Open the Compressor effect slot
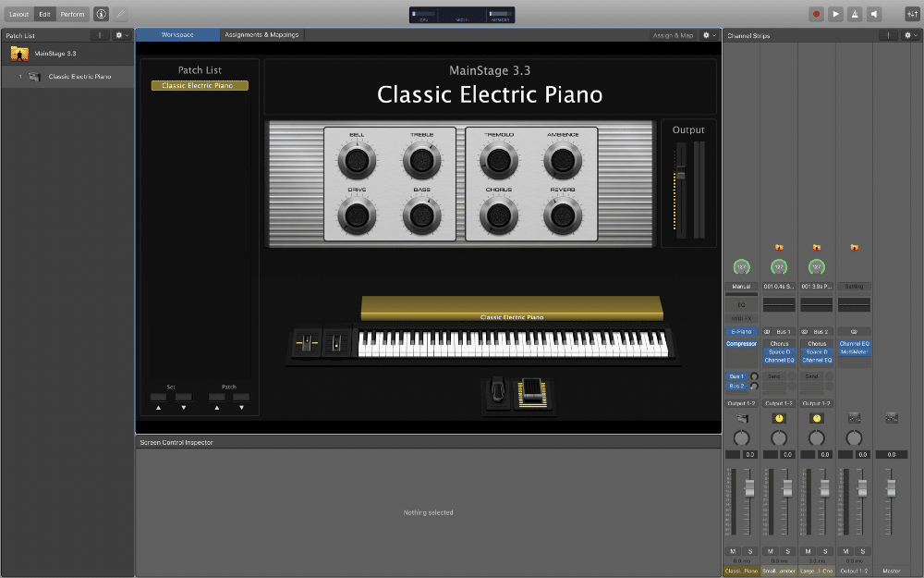Viewport: 924px width, 578px height. click(x=741, y=344)
